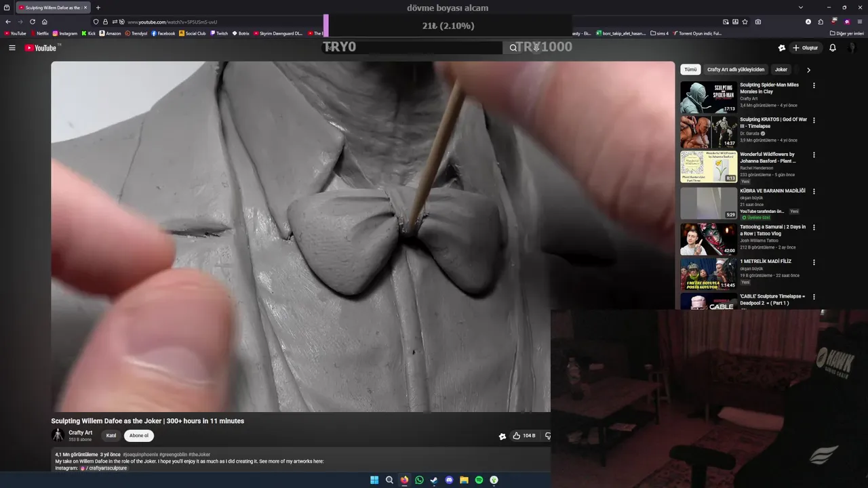This screenshot has height=488, width=868.
Task: Click the Abone ol subscribe button
Action: [139, 436]
